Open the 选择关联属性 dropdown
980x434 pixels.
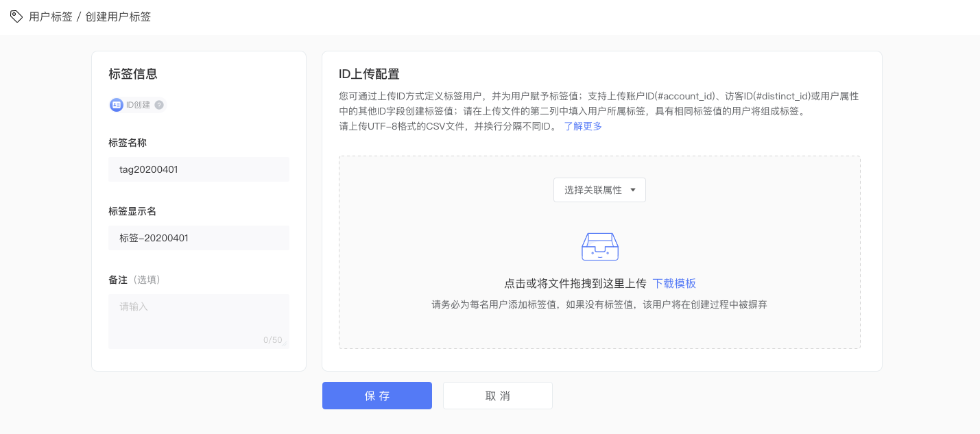599,190
